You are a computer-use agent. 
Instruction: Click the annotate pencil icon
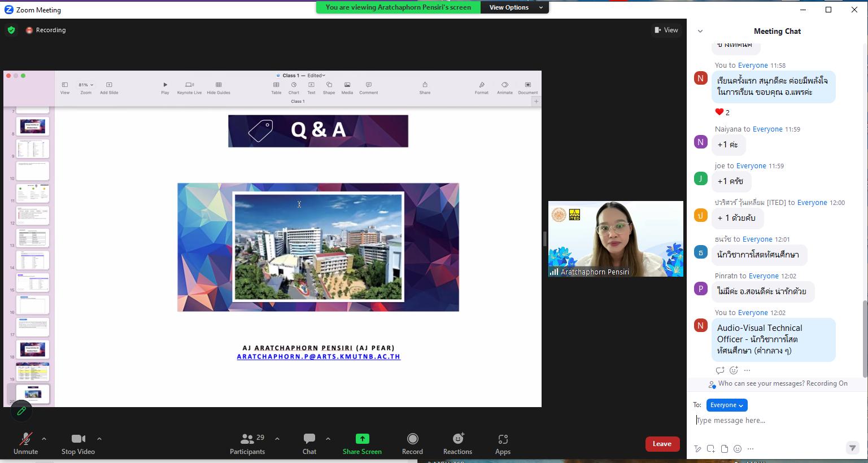pos(21,411)
